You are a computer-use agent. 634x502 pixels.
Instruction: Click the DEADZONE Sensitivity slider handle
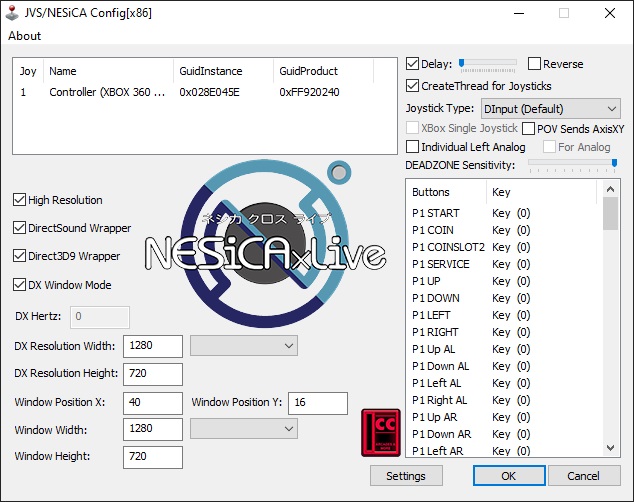(614, 163)
